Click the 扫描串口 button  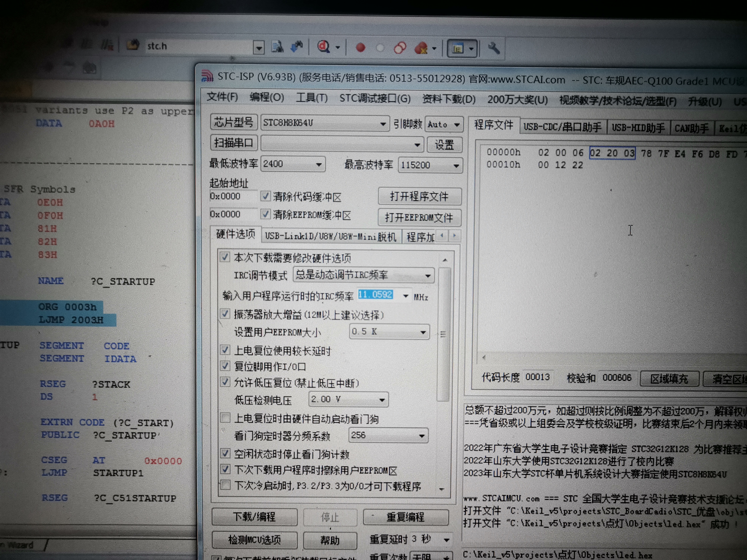tap(234, 143)
